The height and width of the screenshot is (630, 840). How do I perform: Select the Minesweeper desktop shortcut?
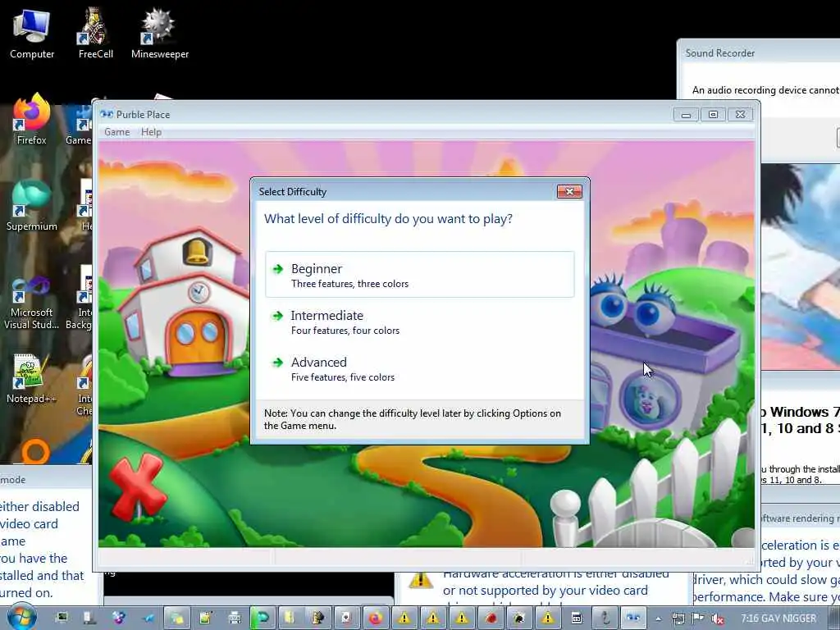160,34
